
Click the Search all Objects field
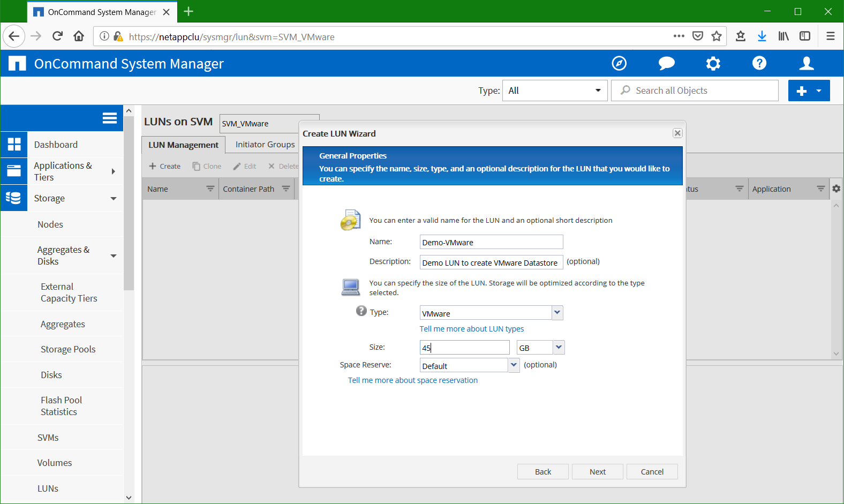(695, 91)
